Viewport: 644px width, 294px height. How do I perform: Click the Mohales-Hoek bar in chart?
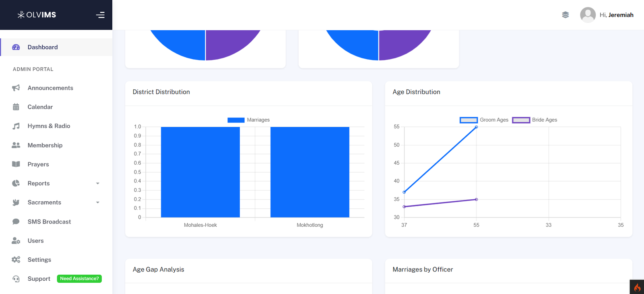[x=200, y=172]
